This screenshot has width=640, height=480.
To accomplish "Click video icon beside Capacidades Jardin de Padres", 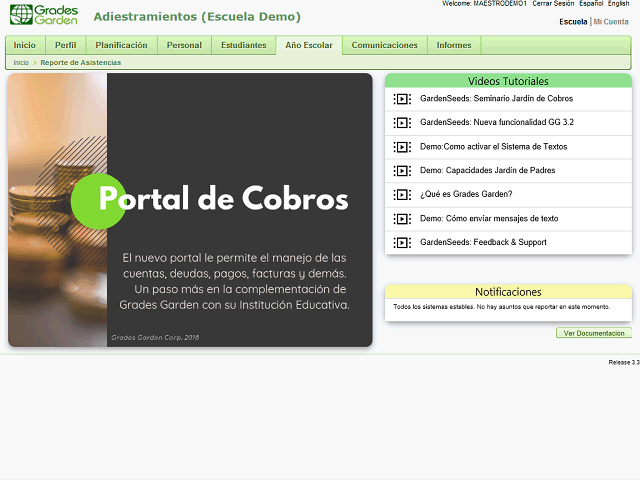I will (x=402, y=171).
